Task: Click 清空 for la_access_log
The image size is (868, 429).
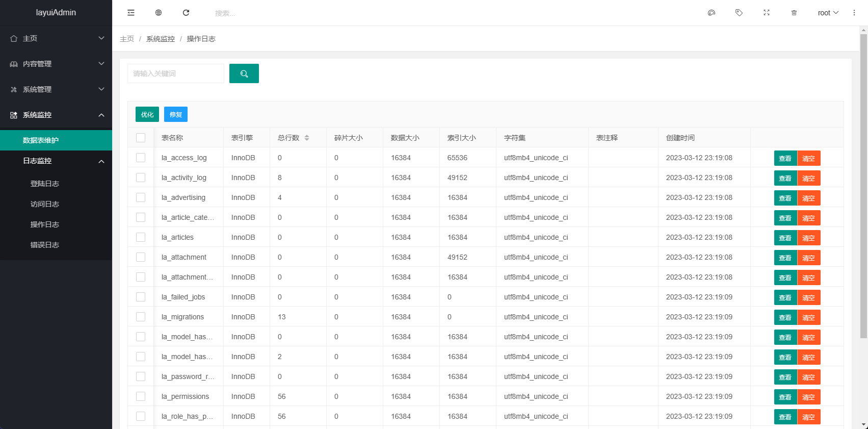Action: click(809, 158)
